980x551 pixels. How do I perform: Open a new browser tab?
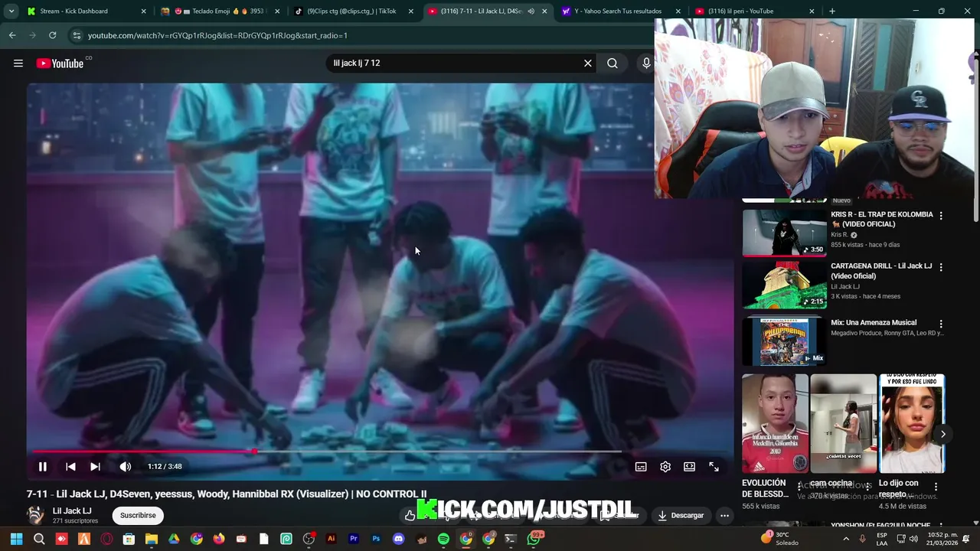pos(832,11)
